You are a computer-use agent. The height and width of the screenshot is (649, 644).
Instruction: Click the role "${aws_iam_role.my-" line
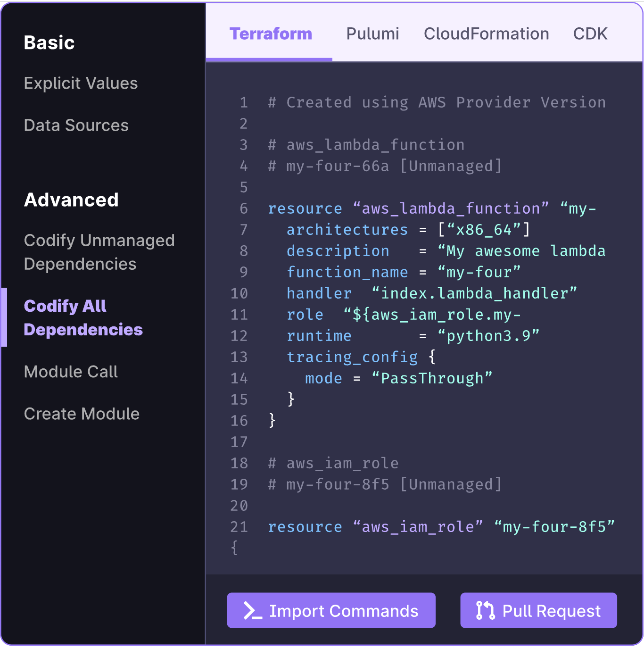click(x=404, y=315)
